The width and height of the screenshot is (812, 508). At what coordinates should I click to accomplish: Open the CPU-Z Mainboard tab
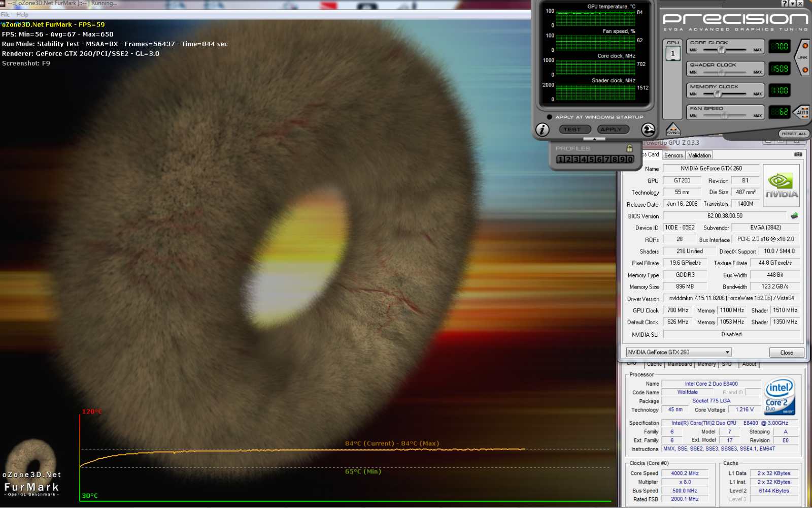pos(680,364)
